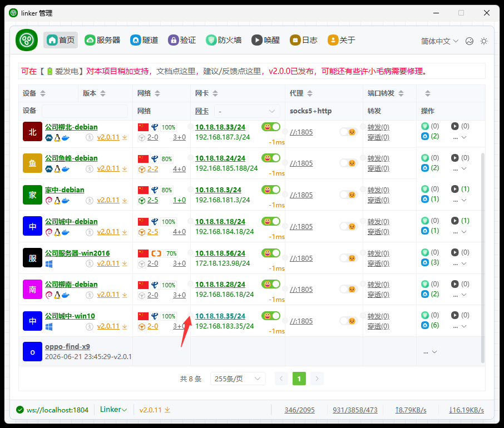Screen dimensions: 504x428
Task: Expand the more-actions menu for 公司服务器-win2016
Action: click(x=459, y=263)
